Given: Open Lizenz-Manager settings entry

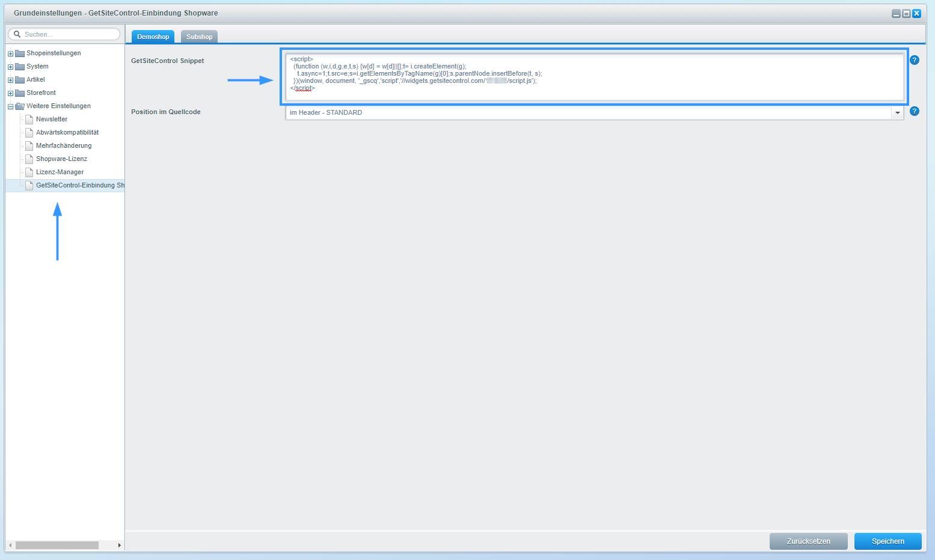Looking at the screenshot, I should tap(60, 172).
